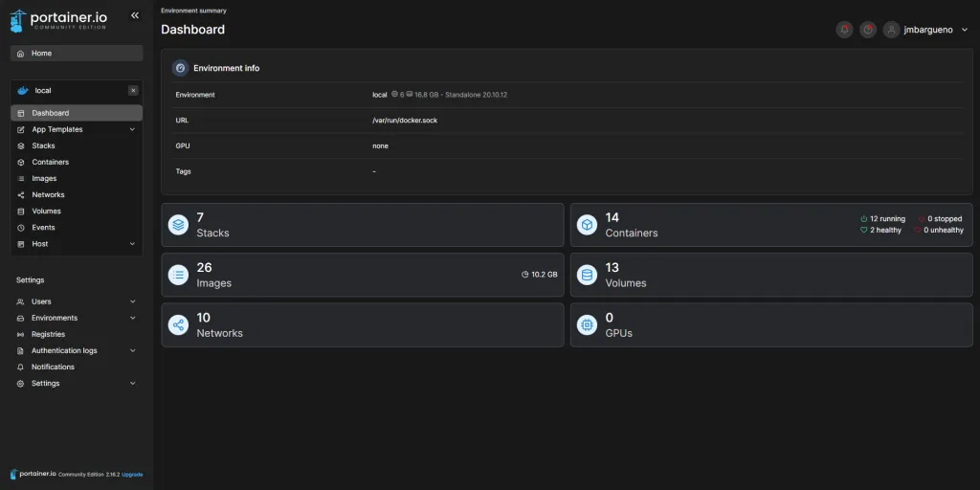Image resolution: width=980 pixels, height=490 pixels.
Task: Click the Stacks tile layered icon
Action: (x=178, y=224)
